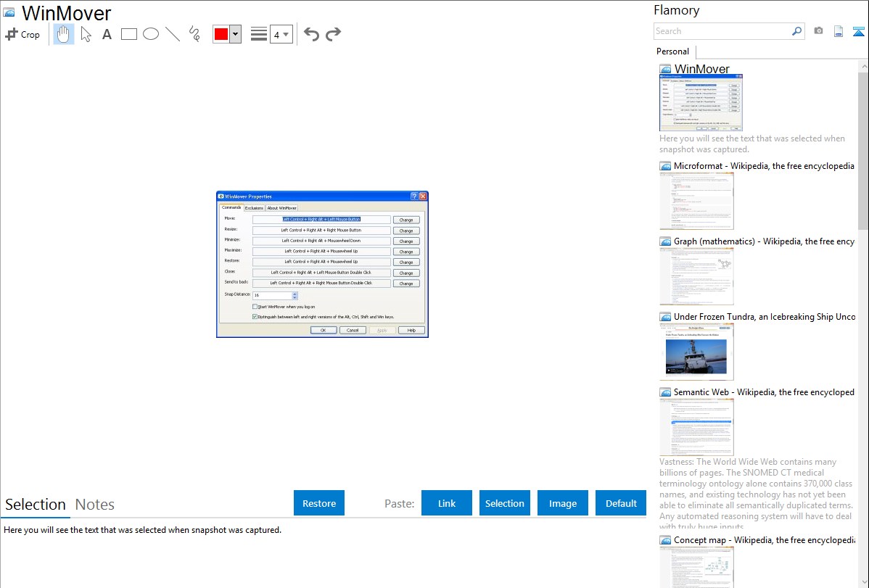Click Change button for Move row
Screen dimensions: 869x588
[x=406, y=220]
